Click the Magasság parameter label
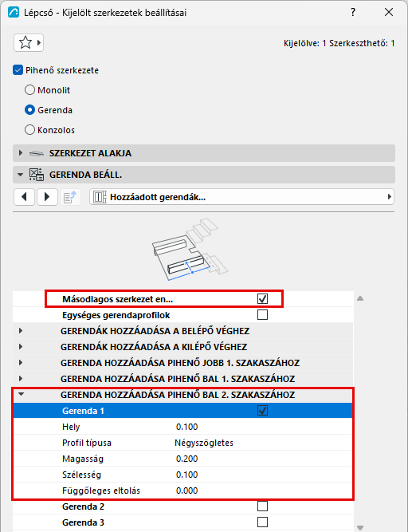Viewport: 408px width, 532px height. pos(83,459)
